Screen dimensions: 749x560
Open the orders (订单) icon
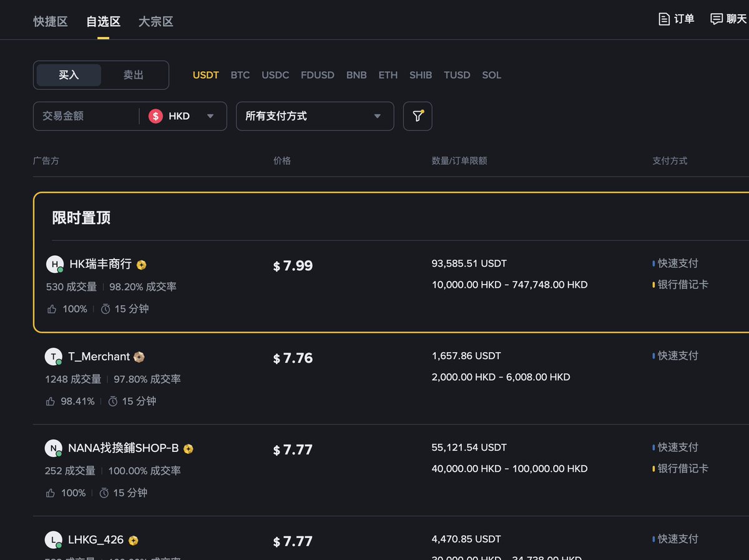(x=664, y=19)
